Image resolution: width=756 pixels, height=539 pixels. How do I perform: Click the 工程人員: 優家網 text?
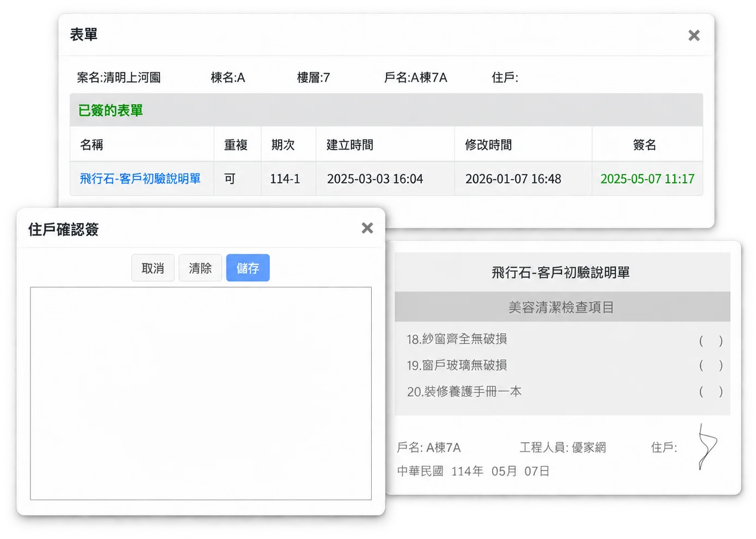[x=563, y=448]
